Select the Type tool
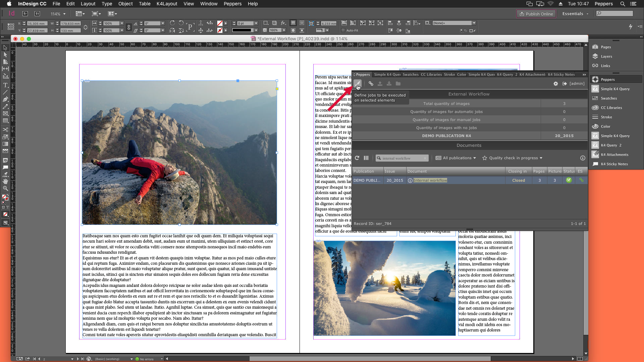This screenshot has width=644, height=362. pyautogui.click(x=5, y=85)
